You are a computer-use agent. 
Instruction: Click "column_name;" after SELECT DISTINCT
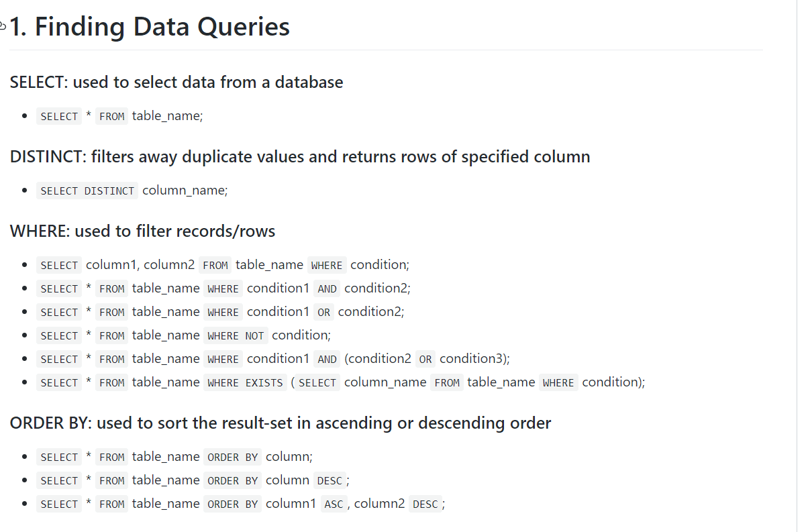(185, 191)
